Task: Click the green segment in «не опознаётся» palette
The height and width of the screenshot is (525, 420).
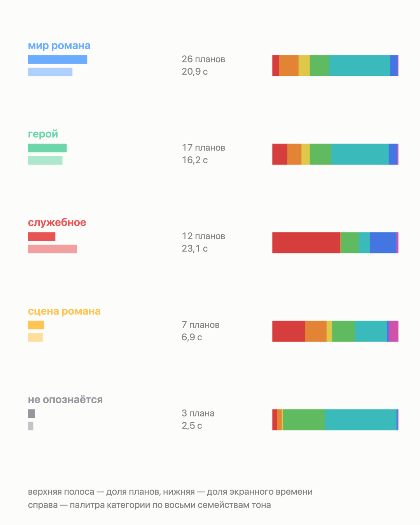Action: pyautogui.click(x=304, y=420)
